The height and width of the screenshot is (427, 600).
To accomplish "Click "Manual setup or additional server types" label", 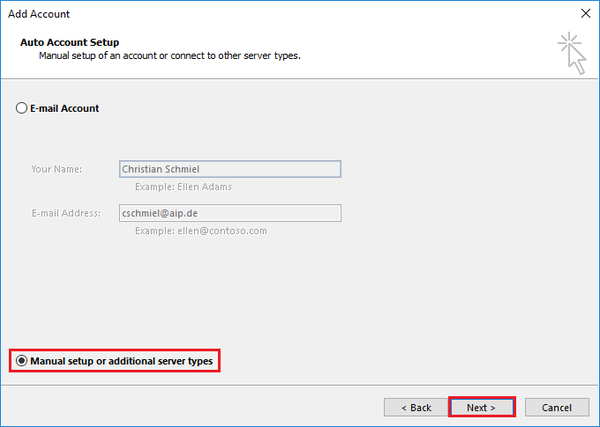I will click(121, 360).
